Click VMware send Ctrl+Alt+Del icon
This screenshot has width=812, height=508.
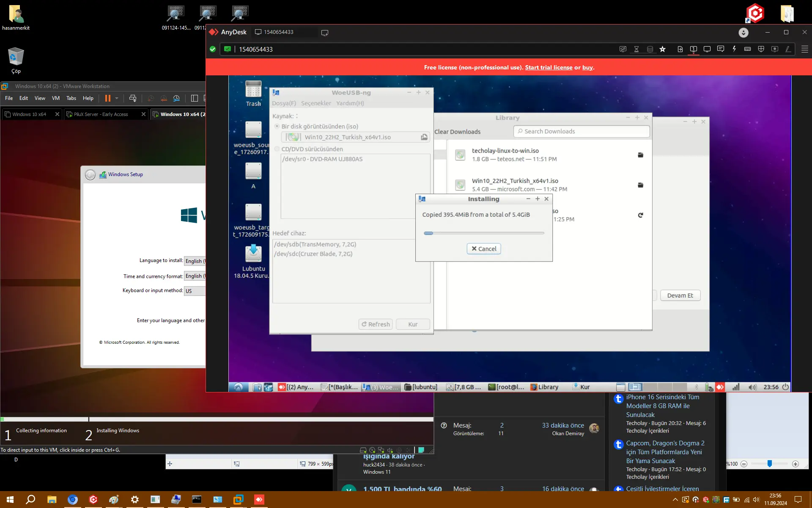pyautogui.click(x=133, y=98)
